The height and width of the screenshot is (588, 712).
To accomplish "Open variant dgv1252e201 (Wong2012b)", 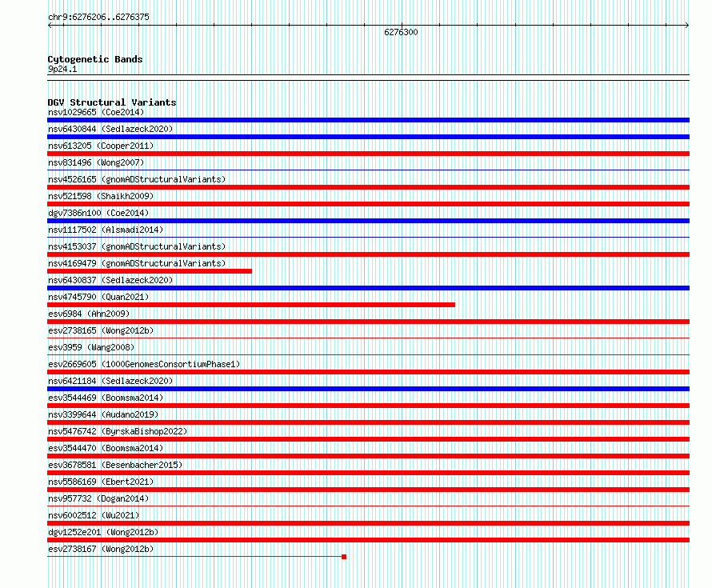I will click(x=103, y=532).
